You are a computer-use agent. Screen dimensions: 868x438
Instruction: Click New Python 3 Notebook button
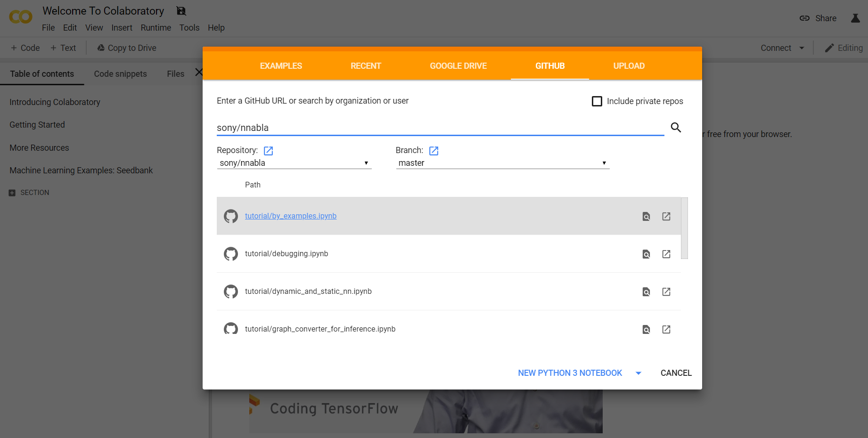click(570, 373)
